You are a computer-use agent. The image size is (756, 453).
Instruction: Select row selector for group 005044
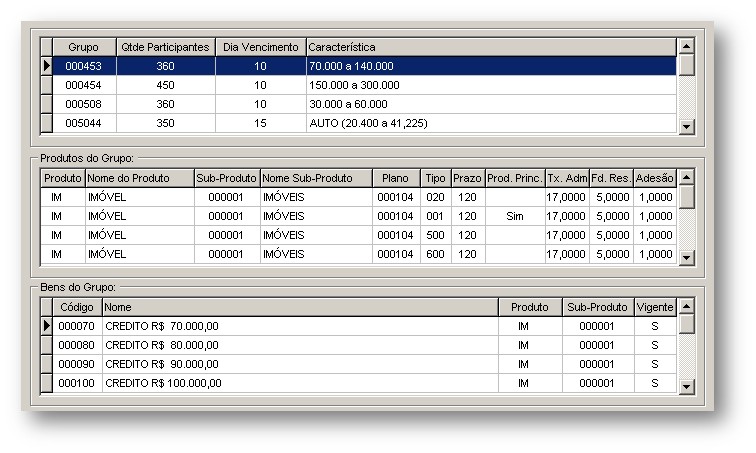click(46, 123)
